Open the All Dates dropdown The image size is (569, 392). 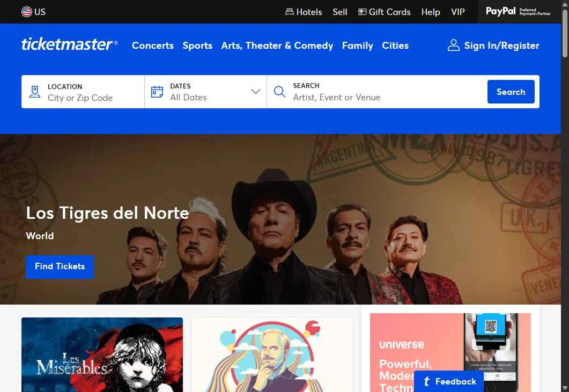coord(205,92)
